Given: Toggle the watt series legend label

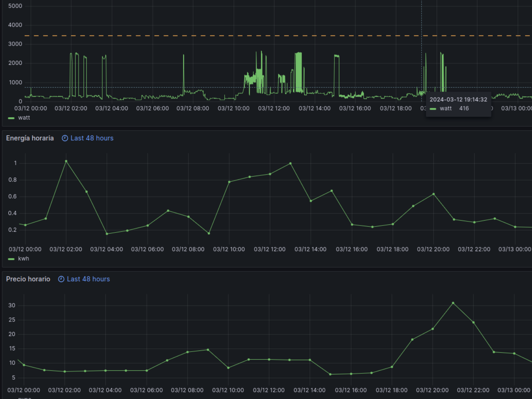Looking at the screenshot, I should pos(24,118).
